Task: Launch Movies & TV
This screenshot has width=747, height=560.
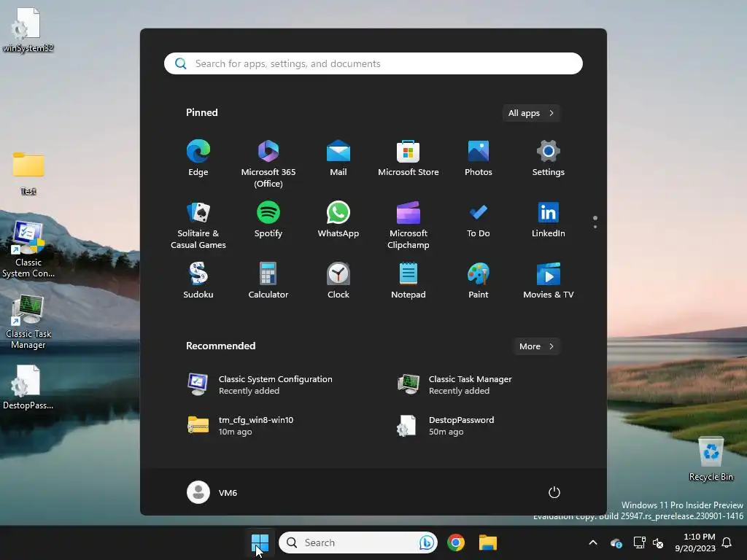Action: click(x=549, y=281)
